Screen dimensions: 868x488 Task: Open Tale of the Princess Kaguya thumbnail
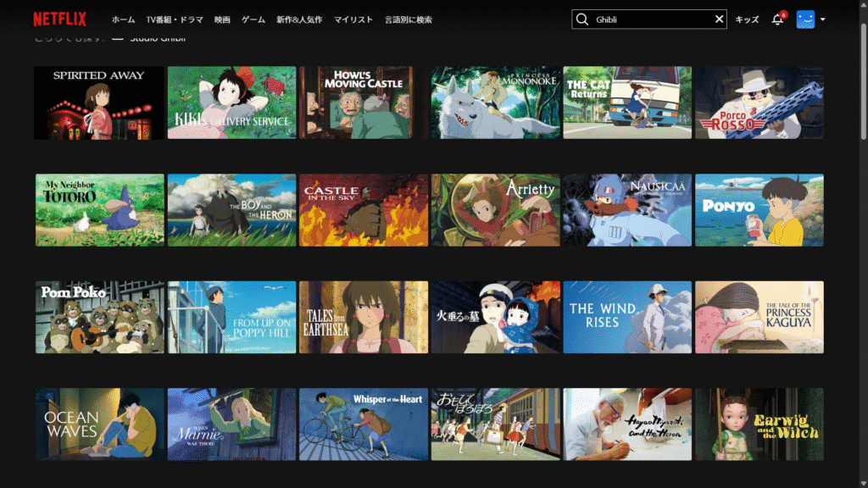coord(759,317)
